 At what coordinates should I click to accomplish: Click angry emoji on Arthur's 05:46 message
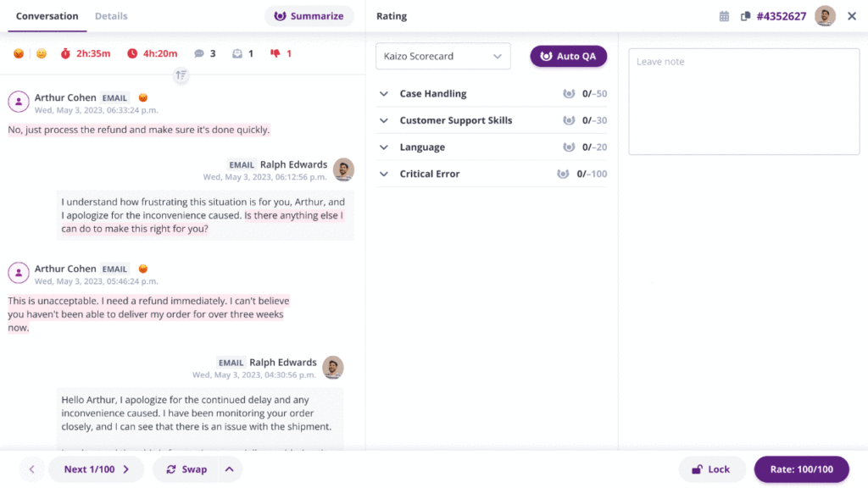point(142,269)
